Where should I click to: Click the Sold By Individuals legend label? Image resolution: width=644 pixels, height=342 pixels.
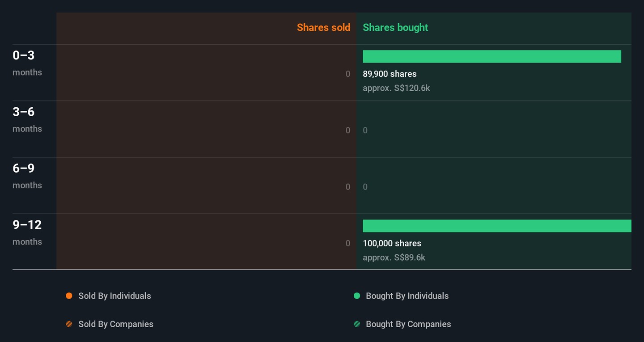(x=114, y=296)
